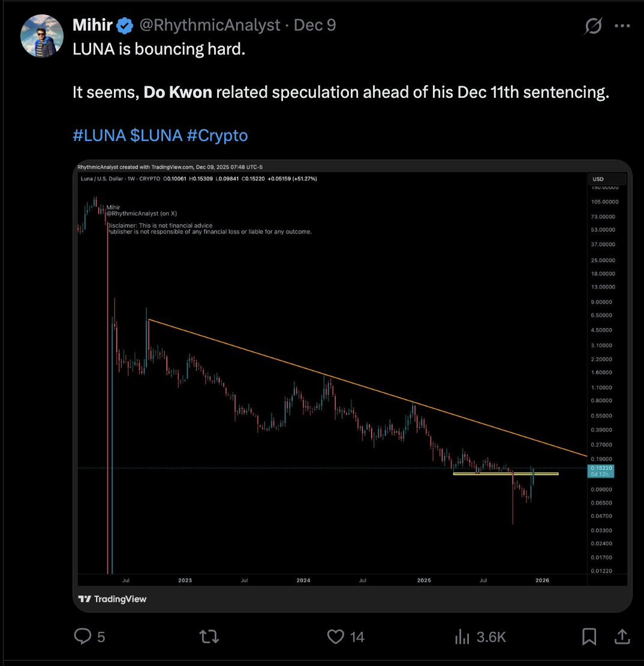Click the bookmark ribbon icon
Viewport: 644px width, 666px height.
589,637
